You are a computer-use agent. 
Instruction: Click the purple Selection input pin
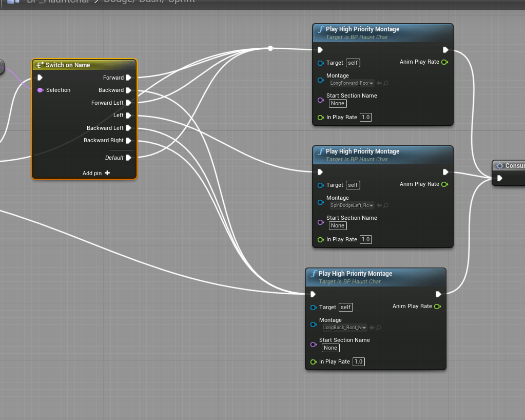point(40,90)
